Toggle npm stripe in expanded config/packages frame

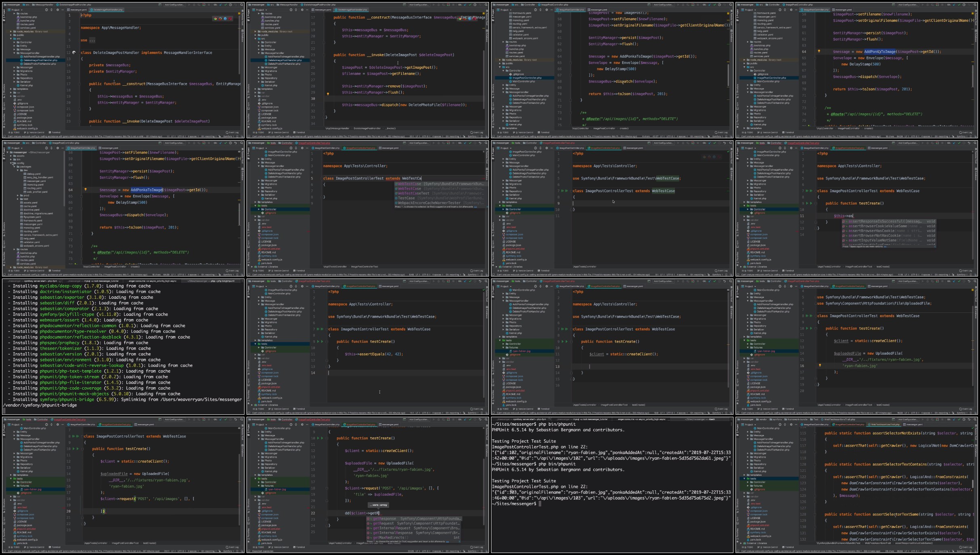[4, 244]
